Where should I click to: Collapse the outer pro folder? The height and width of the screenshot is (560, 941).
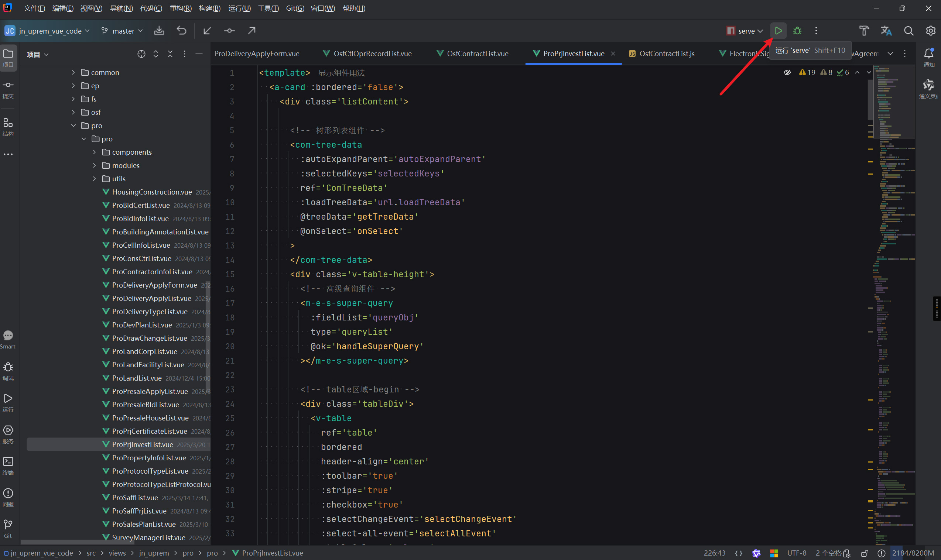(x=73, y=126)
